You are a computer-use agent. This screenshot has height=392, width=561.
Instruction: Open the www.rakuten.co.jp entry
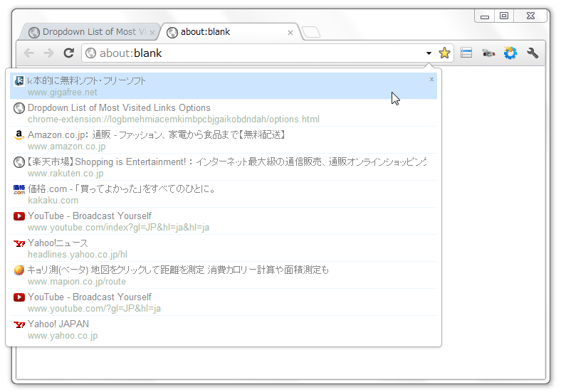[x=224, y=167]
